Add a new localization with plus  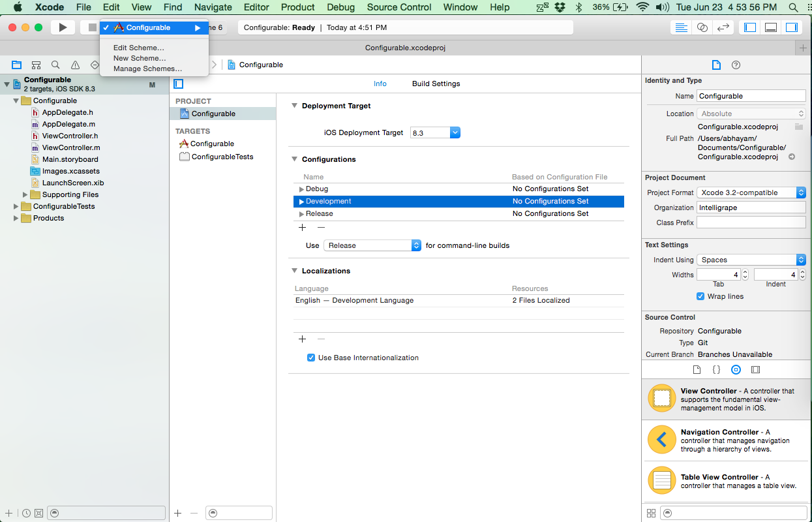[302, 339]
